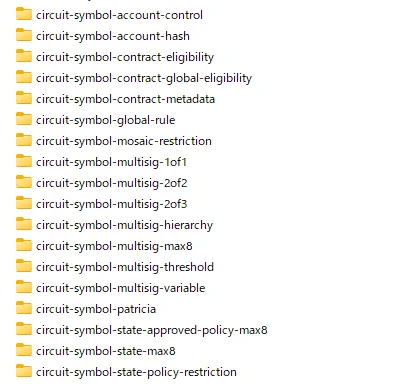Viewport: 401px width, 384px height.
Task: Click the circuit-symbol-multisig-2of3 folder name
Action: coord(112,204)
